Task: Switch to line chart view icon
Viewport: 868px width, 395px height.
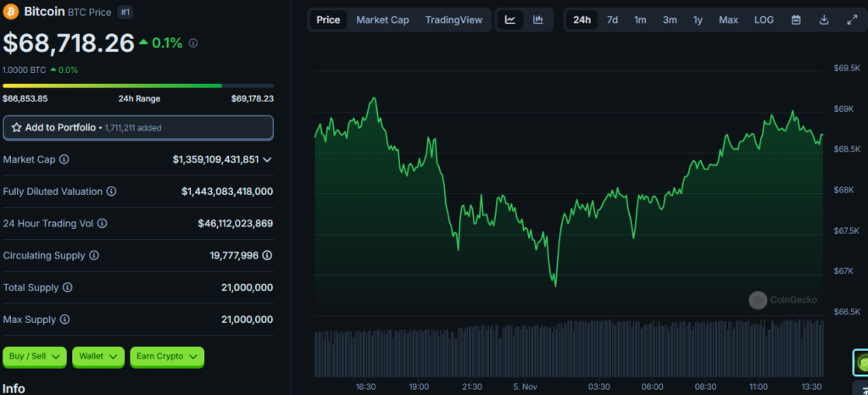Action: pyautogui.click(x=510, y=19)
